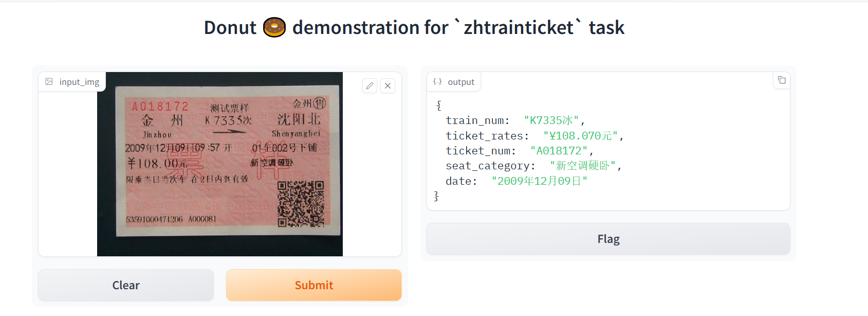
Task: Click the seat_category value in output
Action: pyautogui.click(x=582, y=166)
